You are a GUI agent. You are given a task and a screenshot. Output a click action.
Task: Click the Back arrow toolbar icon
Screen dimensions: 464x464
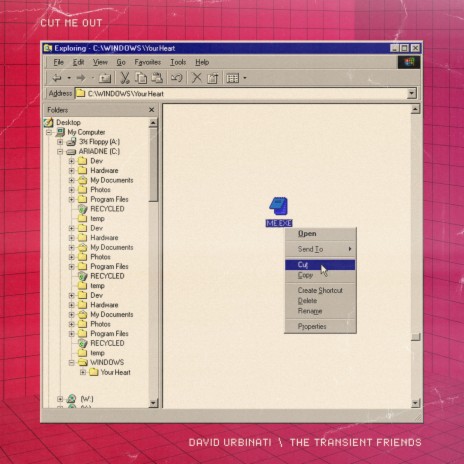57,78
